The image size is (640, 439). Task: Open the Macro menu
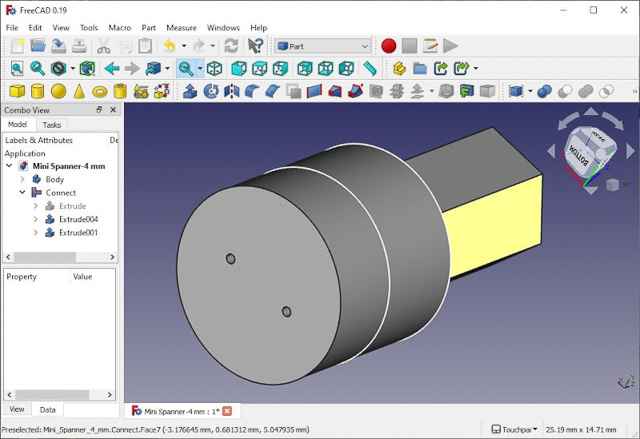[119, 28]
